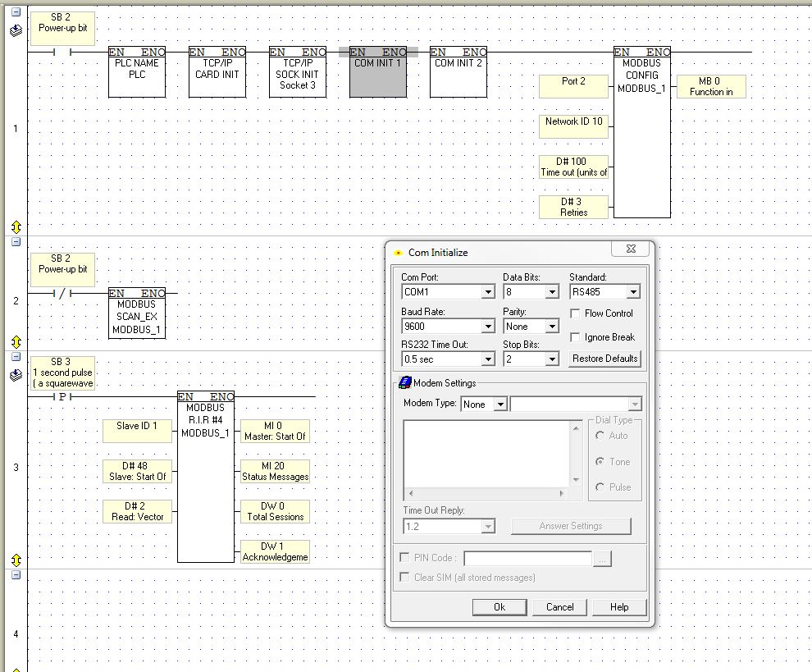Click rung 3 yellow resize arrow icon

tap(16, 560)
